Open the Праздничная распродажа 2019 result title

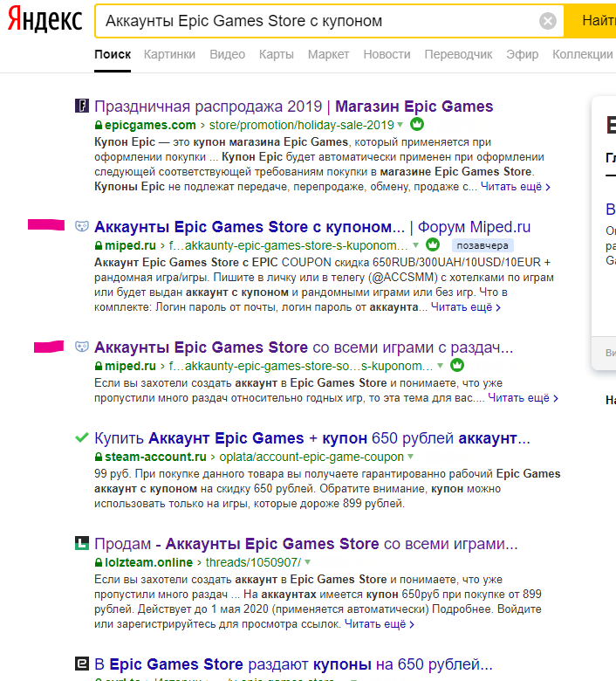pos(293,107)
